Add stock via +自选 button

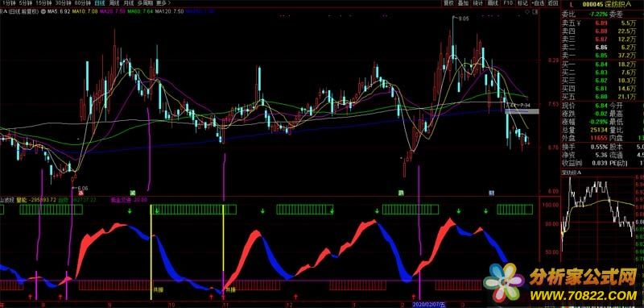[x=538, y=3]
